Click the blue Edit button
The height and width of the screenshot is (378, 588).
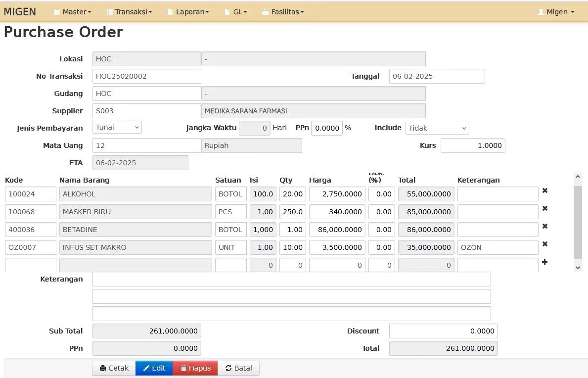coord(154,368)
